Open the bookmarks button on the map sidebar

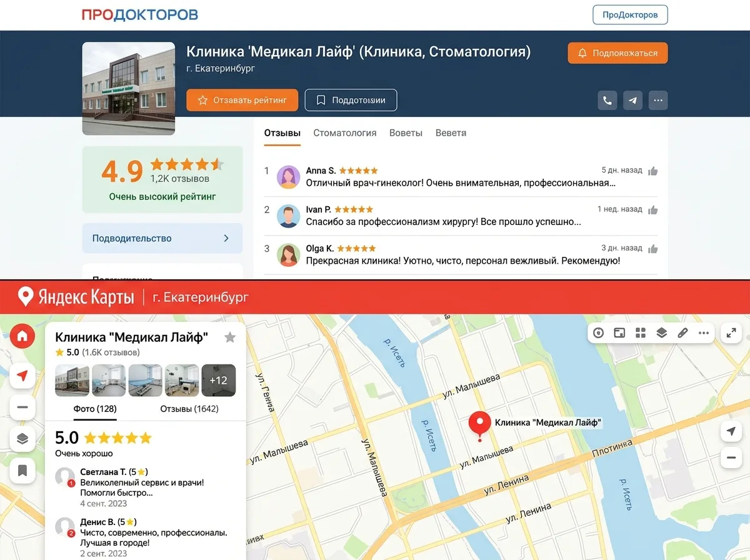click(x=22, y=471)
